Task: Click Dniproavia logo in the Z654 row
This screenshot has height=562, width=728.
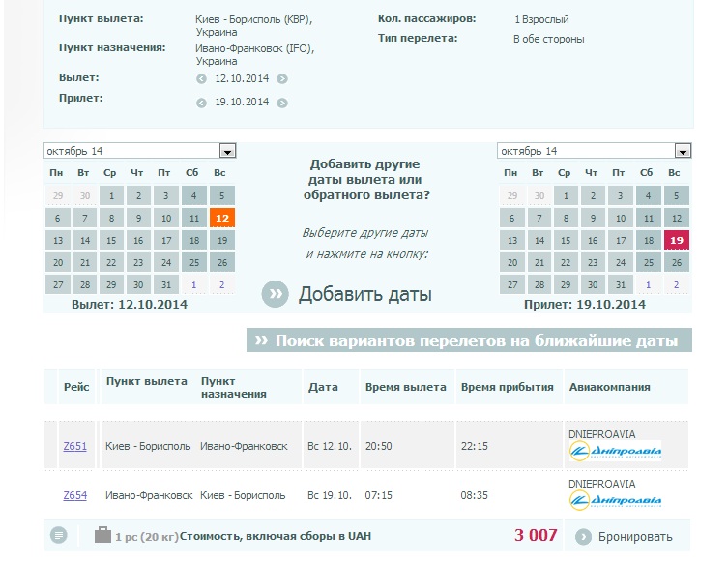Action: tap(616, 501)
